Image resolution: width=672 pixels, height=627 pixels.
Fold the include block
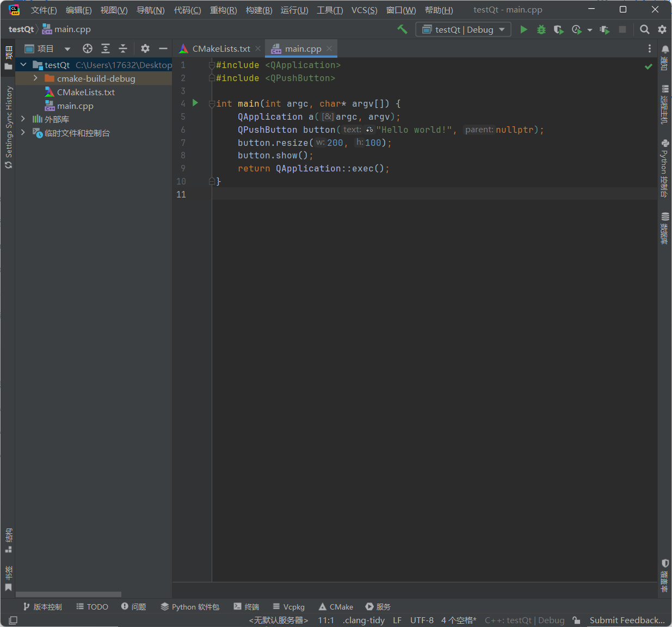pyautogui.click(x=212, y=65)
